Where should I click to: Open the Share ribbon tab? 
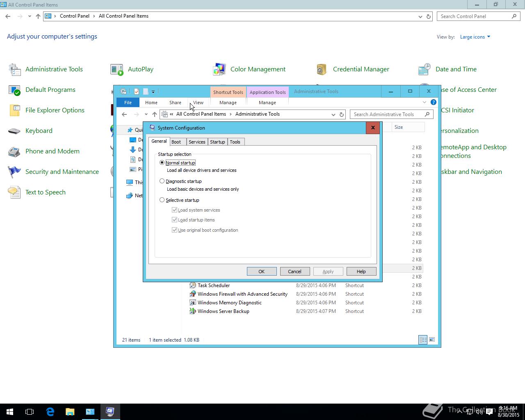click(175, 103)
